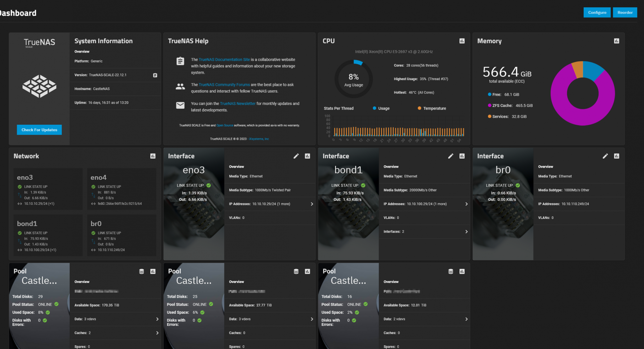Edit the eno3 interface with pencil icon

pyautogui.click(x=296, y=156)
